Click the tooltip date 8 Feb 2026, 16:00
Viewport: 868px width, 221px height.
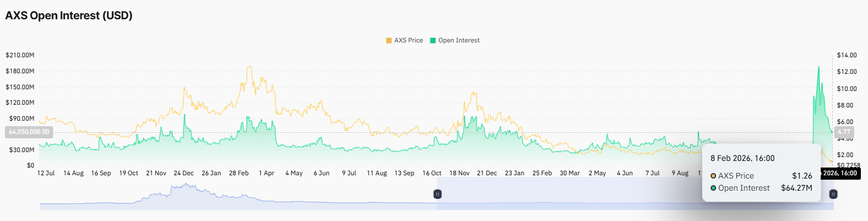743,158
